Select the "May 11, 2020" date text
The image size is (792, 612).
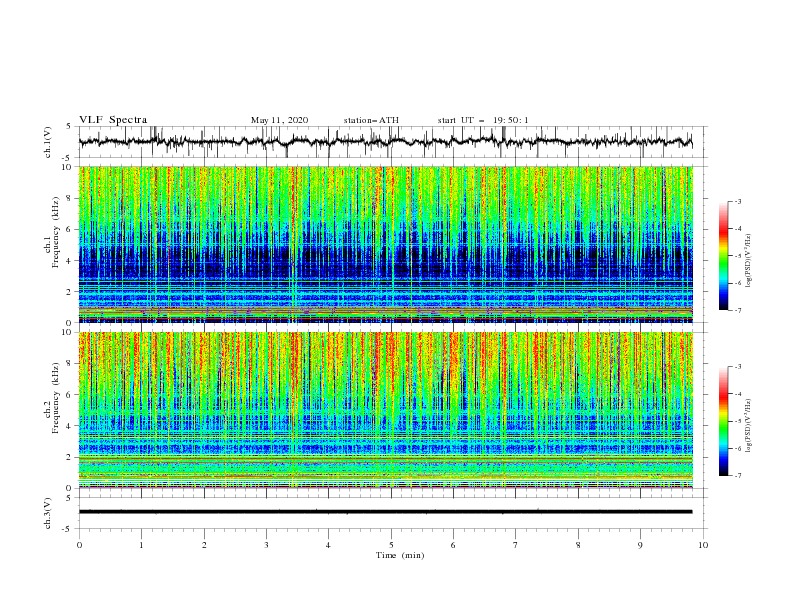(279, 120)
